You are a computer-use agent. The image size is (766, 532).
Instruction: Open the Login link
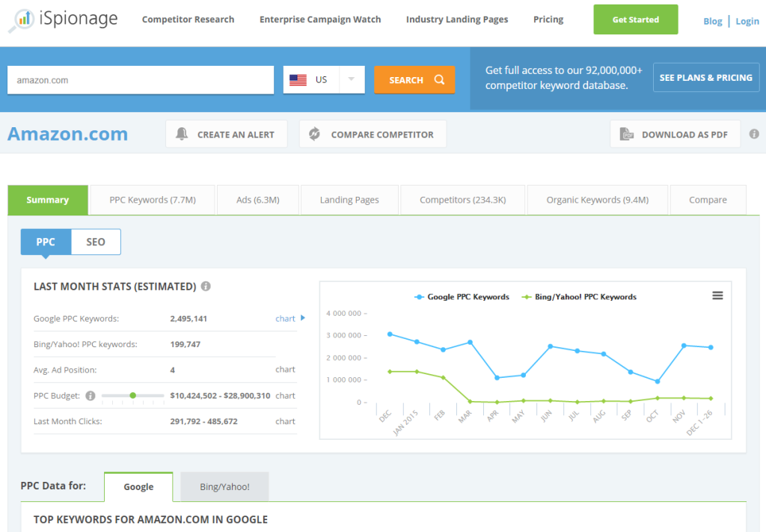(x=747, y=22)
